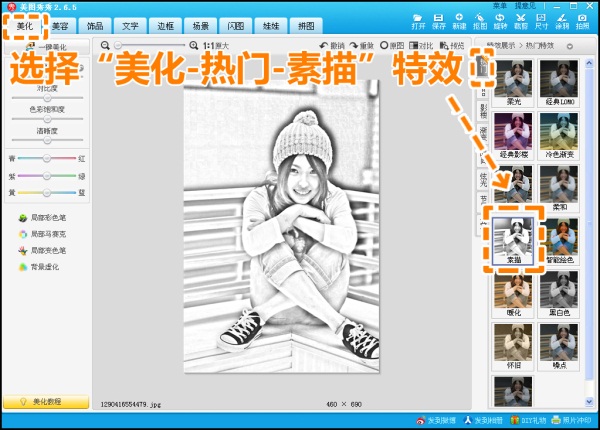Image resolution: width=600 pixels, height=430 pixels.
Task: Open the 尺寸 (Resize) tool
Action: [x=541, y=21]
